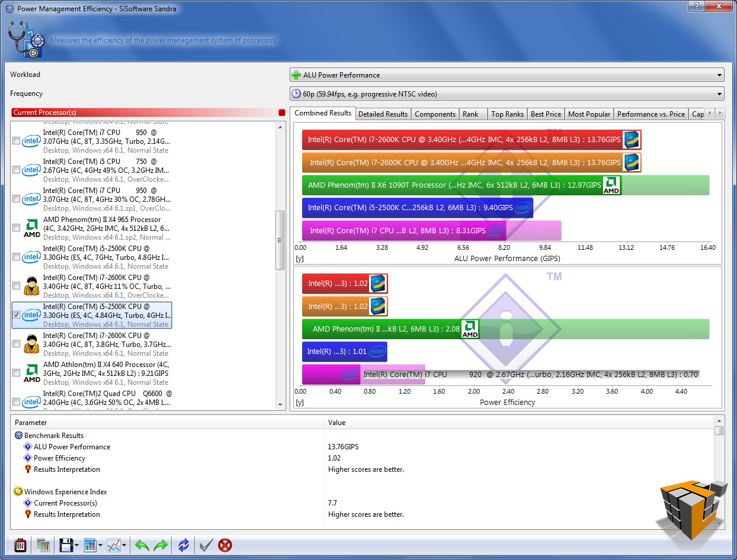
Task: Open the Workload ALU Power Performance dropdown
Action: (507, 75)
